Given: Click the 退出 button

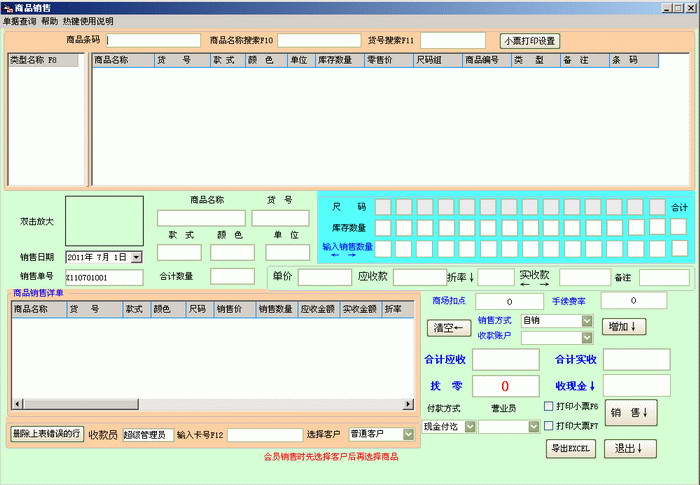Looking at the screenshot, I should 630,448.
